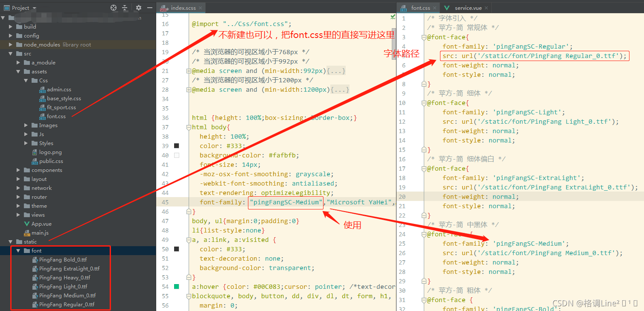This screenshot has height=311, width=644.
Task: Click the CSS file icon of base_style.css
Action: point(42,99)
